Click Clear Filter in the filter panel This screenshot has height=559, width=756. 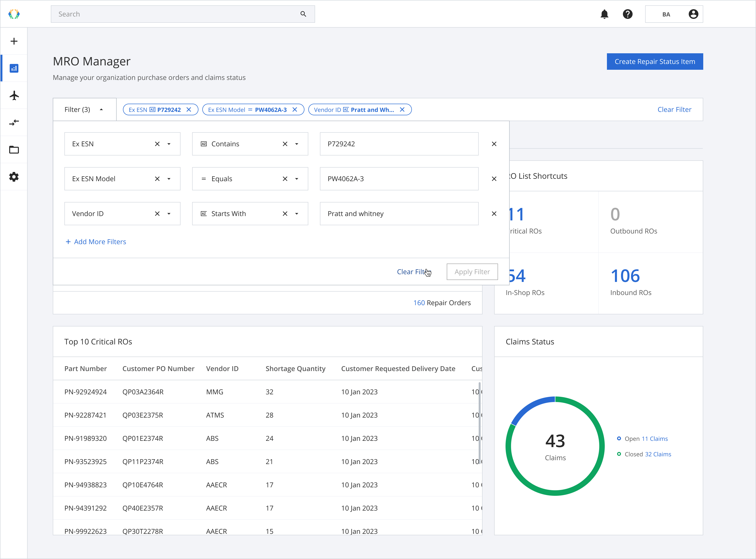pyautogui.click(x=414, y=272)
